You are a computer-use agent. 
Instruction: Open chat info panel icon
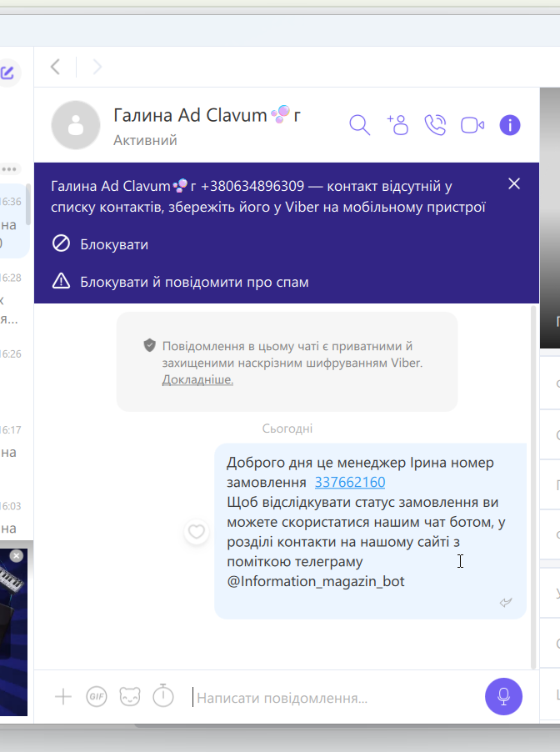point(510,125)
